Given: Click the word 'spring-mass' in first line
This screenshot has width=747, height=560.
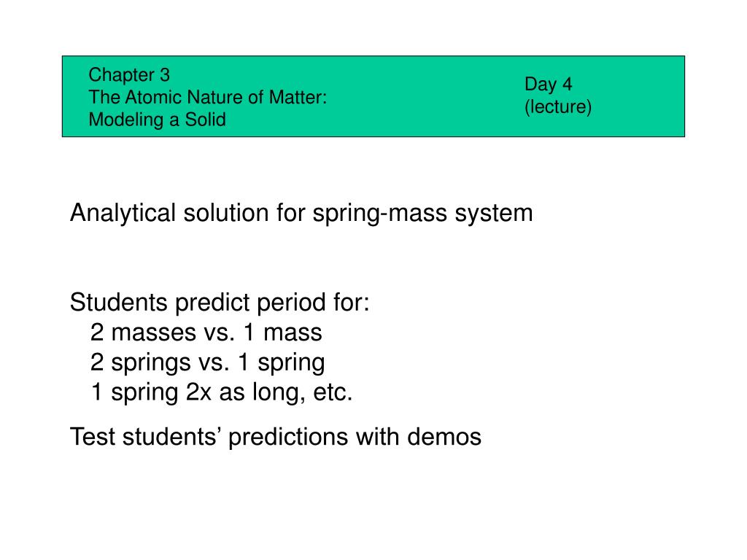Looking at the screenshot, I should (379, 214).
